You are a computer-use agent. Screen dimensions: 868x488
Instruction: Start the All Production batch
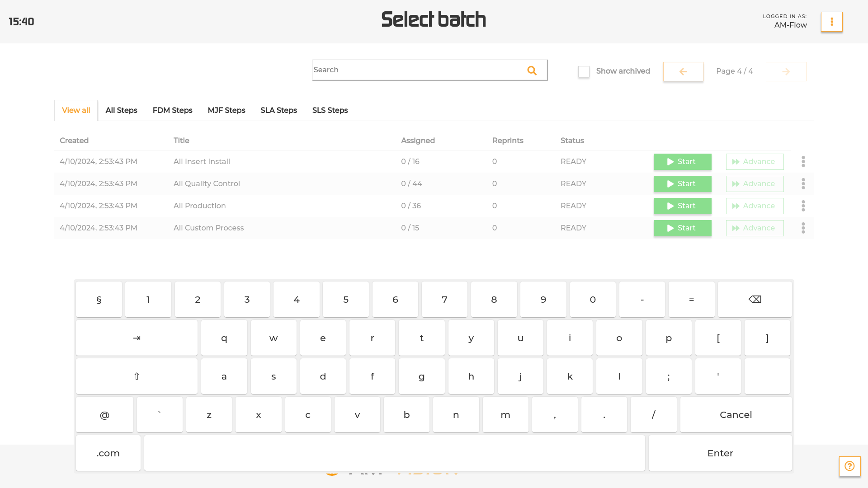(x=682, y=206)
